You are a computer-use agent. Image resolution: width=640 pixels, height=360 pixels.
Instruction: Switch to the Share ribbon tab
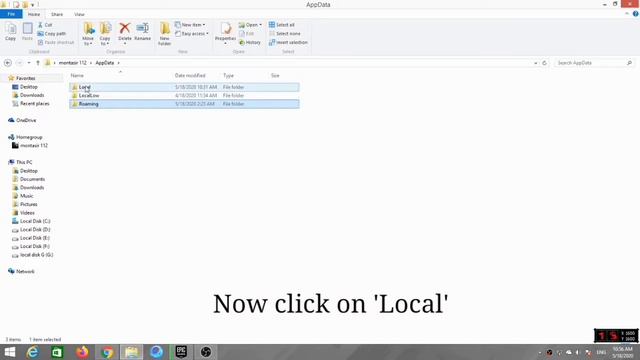pos(57,14)
